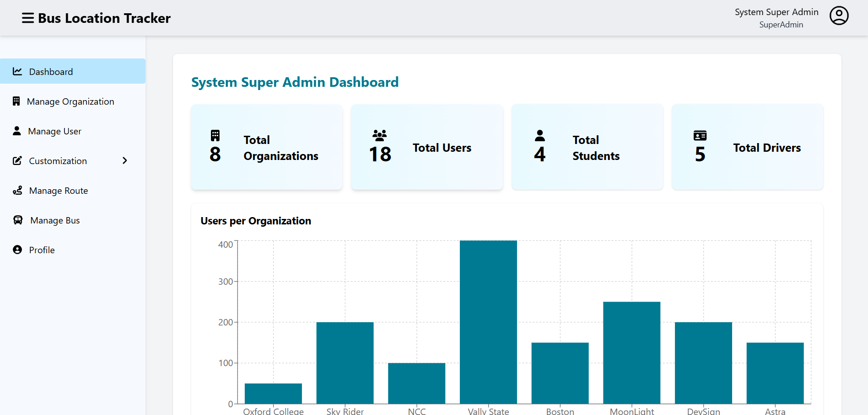
Task: Click the Total Drivers card
Action: 747,147
